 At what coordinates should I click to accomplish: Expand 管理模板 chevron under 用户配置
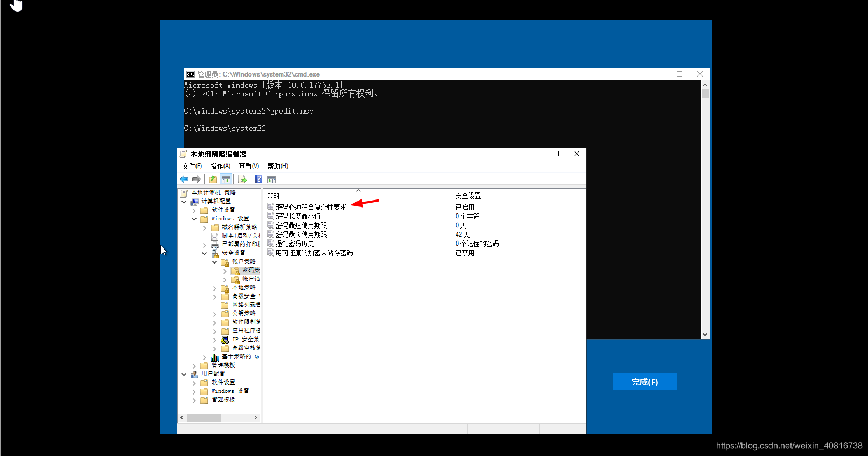click(194, 400)
